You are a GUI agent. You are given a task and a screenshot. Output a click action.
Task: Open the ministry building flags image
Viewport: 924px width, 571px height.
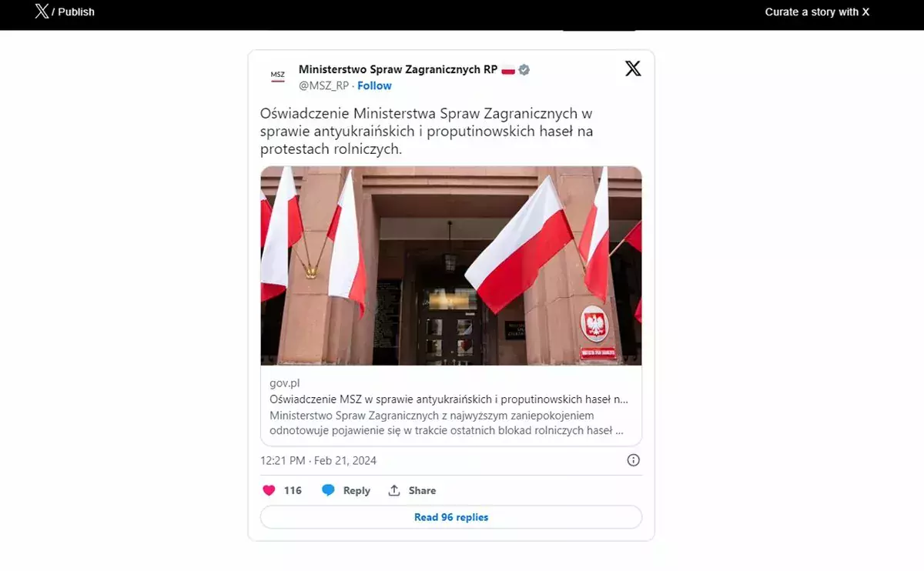pyautogui.click(x=451, y=265)
